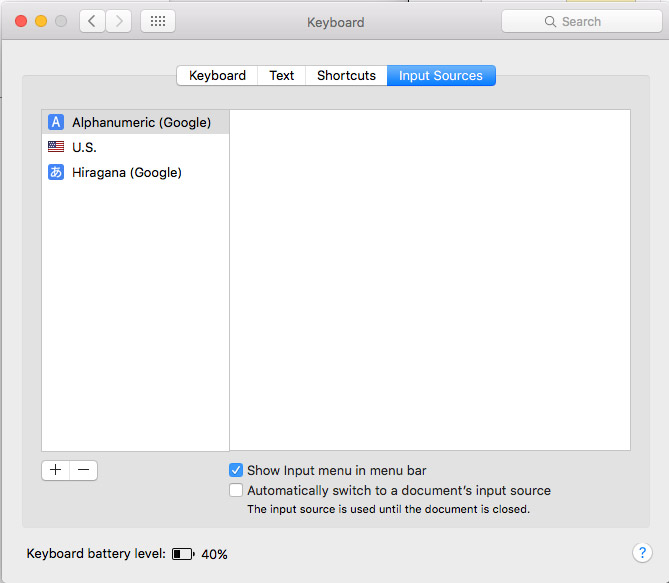Switch to the Keyboard tab

217,76
